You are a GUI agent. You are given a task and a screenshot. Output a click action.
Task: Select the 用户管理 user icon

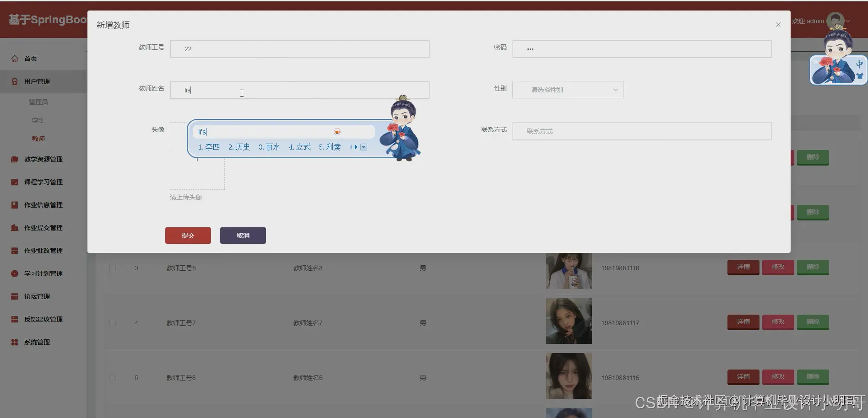point(14,81)
